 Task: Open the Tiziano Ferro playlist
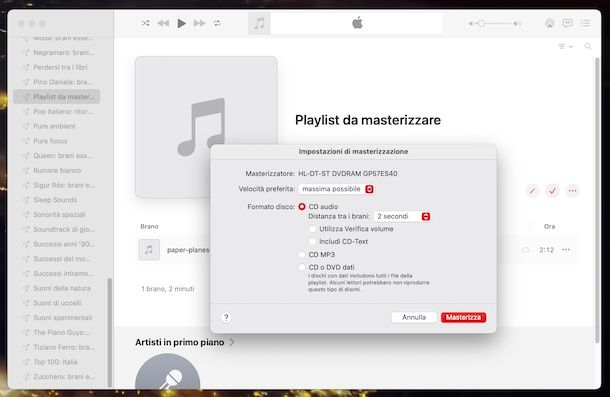(x=57, y=347)
